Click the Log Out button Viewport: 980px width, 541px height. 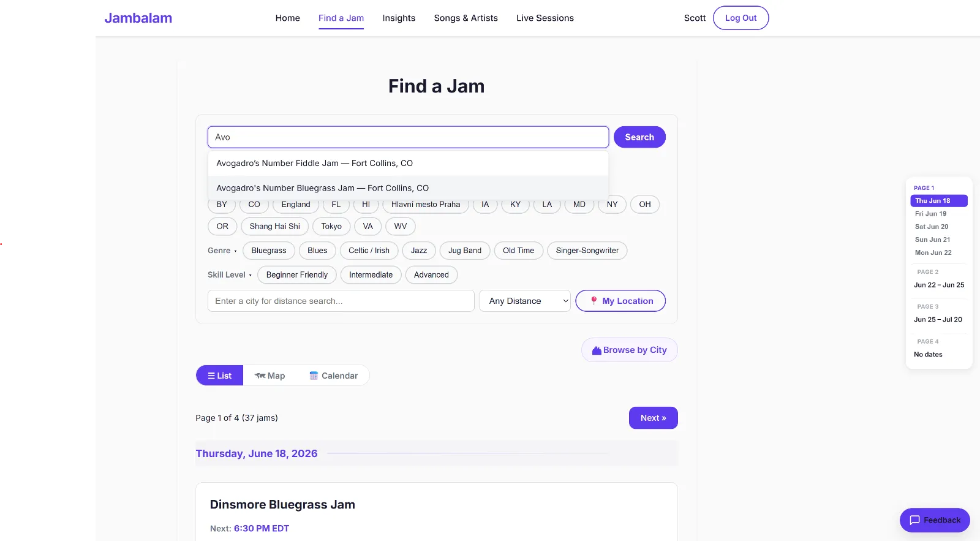741,18
